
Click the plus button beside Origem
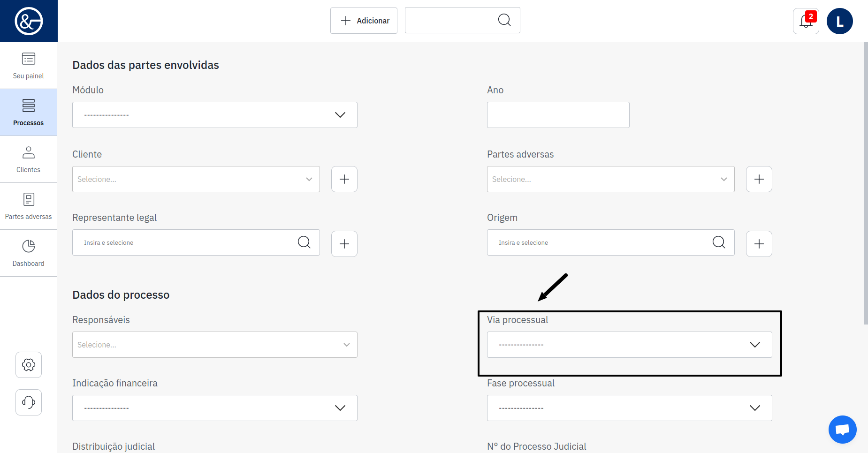coord(759,244)
